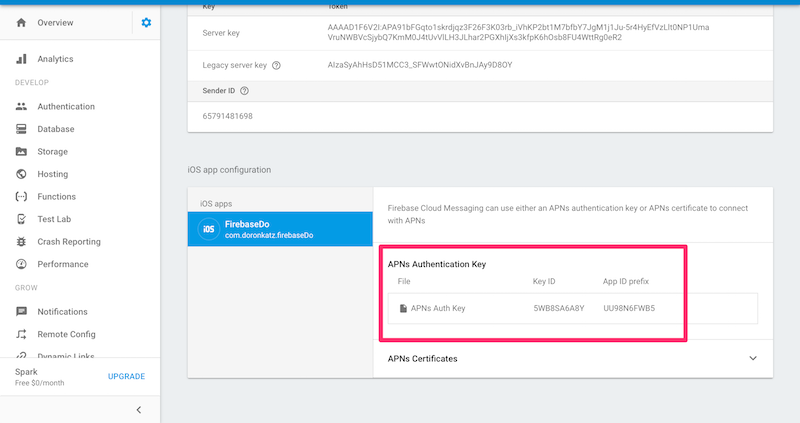Image resolution: width=800 pixels, height=423 pixels.
Task: Click the Legacy server key label
Action: click(235, 65)
